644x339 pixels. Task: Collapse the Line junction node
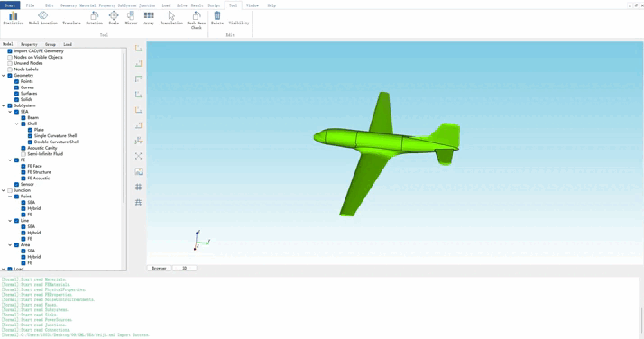tap(10, 221)
